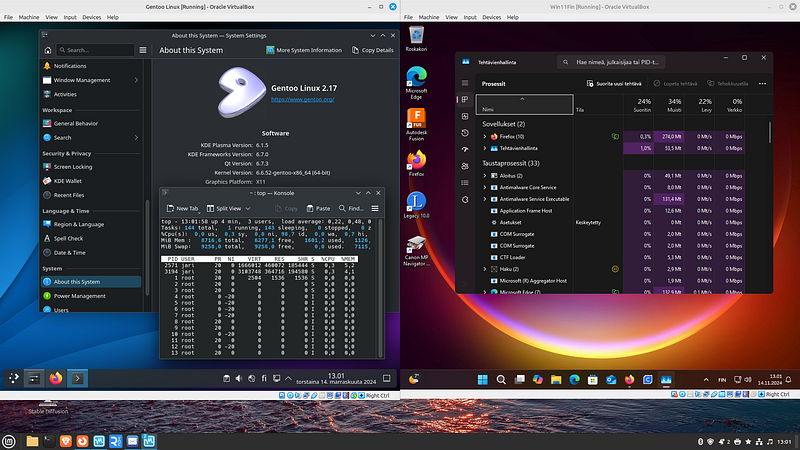Expand Haku (2) process group
The width and height of the screenshot is (800, 450).
pos(485,269)
